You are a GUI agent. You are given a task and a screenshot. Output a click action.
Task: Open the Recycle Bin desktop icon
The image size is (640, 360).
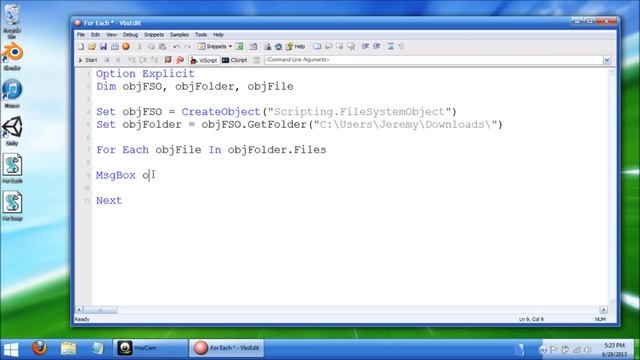12,21
